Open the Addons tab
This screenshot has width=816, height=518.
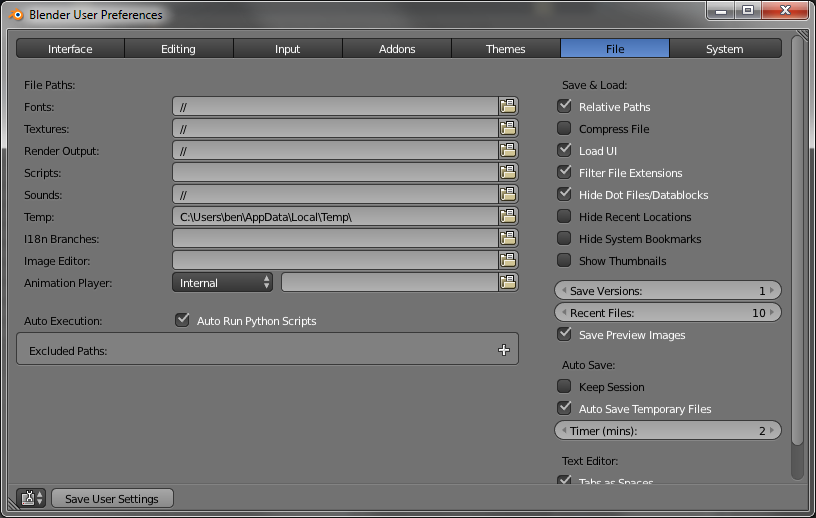click(397, 48)
